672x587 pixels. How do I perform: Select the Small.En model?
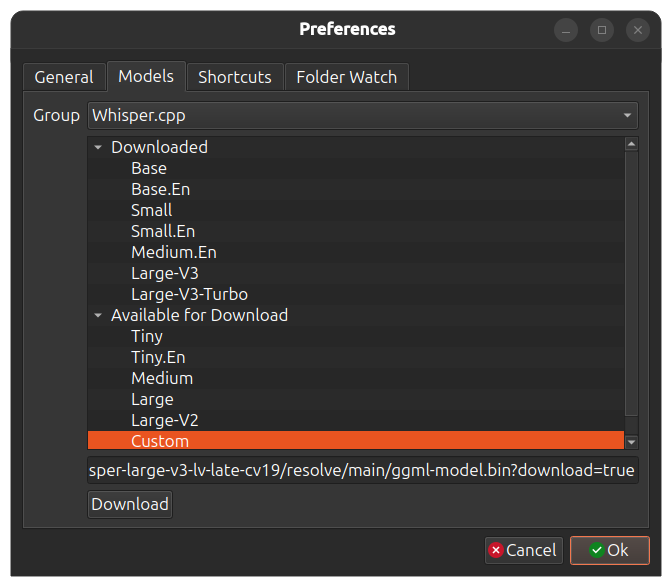[x=163, y=231]
